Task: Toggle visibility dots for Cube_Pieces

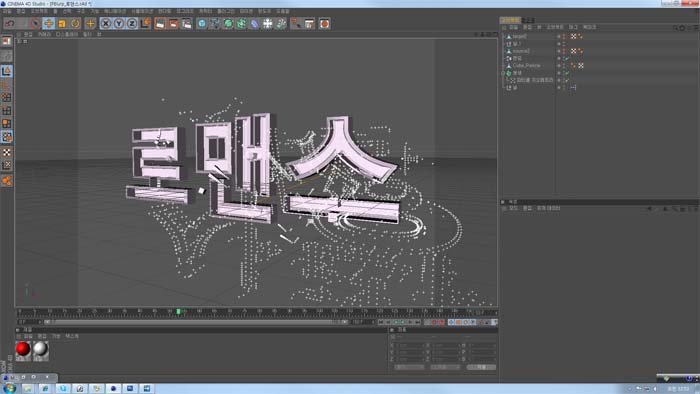Action: (564, 66)
